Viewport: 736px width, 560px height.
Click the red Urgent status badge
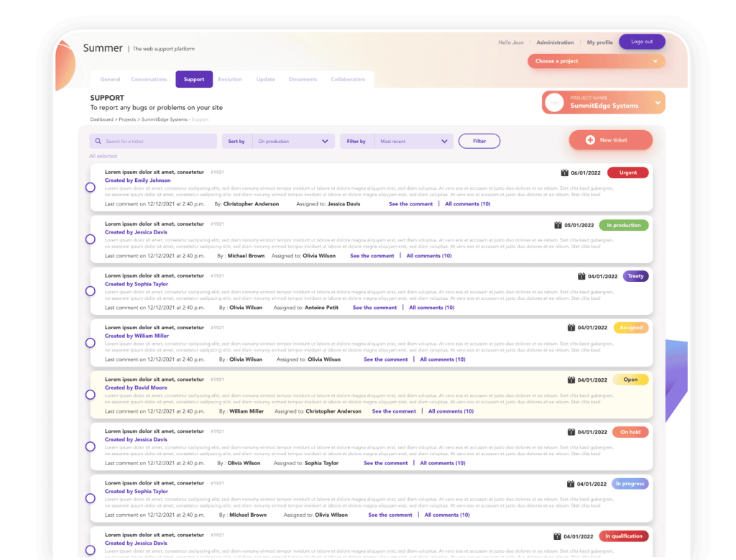coord(627,173)
